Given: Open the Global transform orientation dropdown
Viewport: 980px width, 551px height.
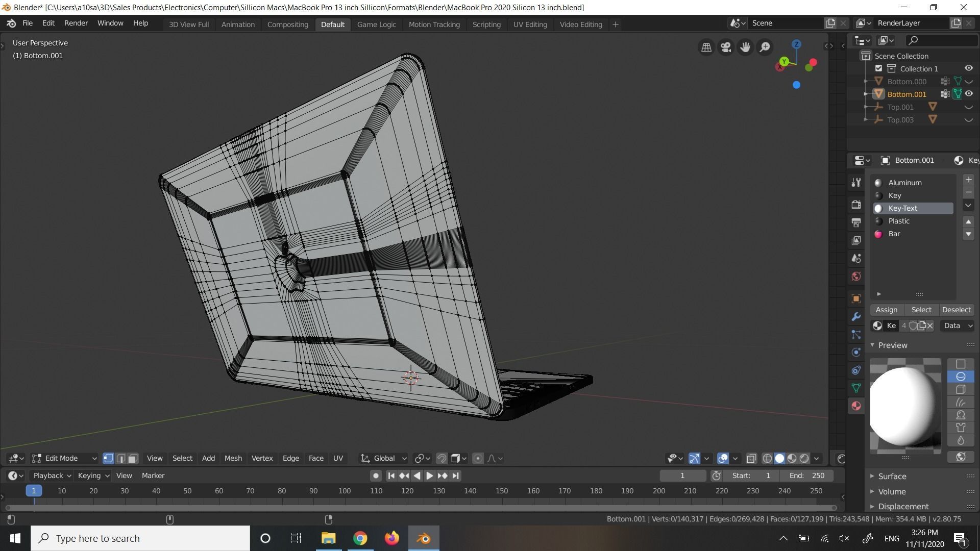Looking at the screenshot, I should coord(384,458).
